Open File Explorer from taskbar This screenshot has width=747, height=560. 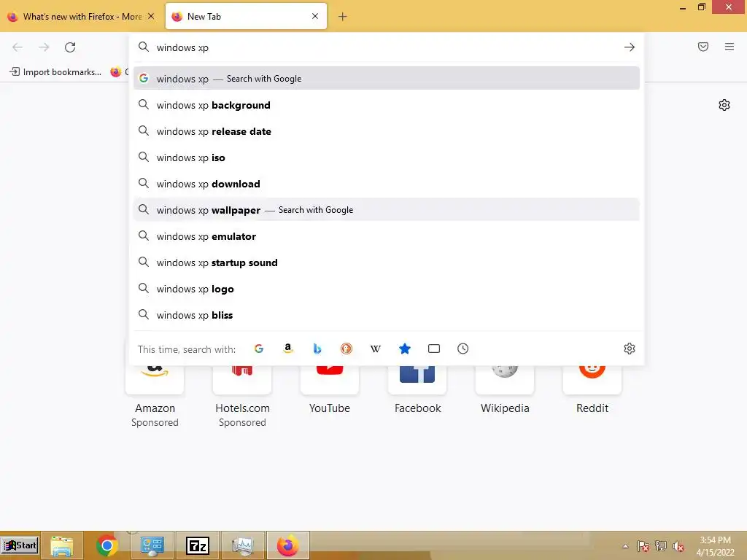(62, 545)
